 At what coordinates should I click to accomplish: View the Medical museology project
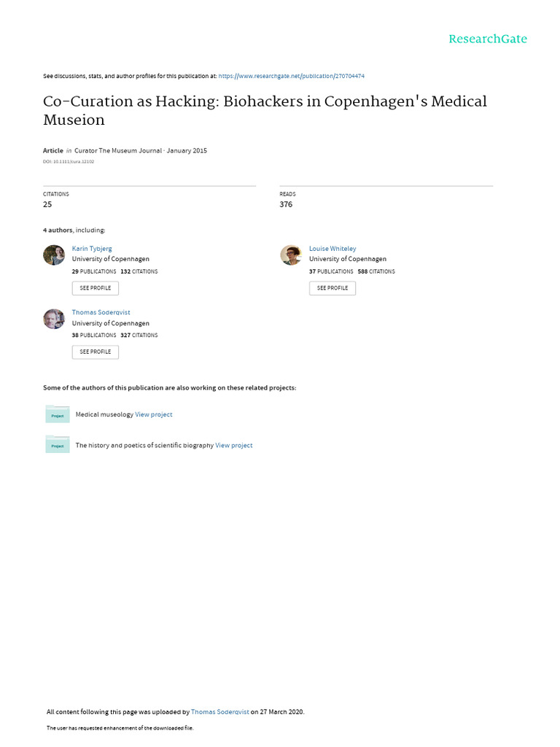(x=154, y=414)
